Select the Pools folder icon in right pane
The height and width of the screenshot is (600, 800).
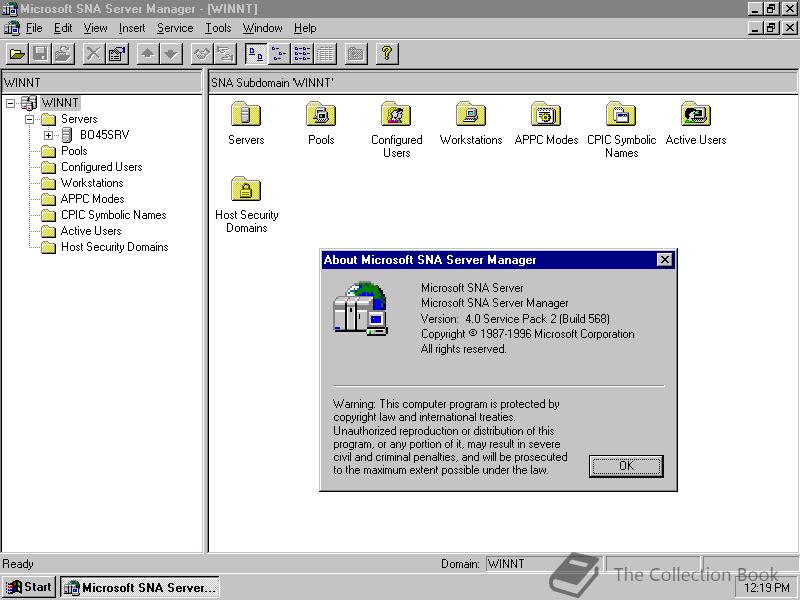point(321,114)
